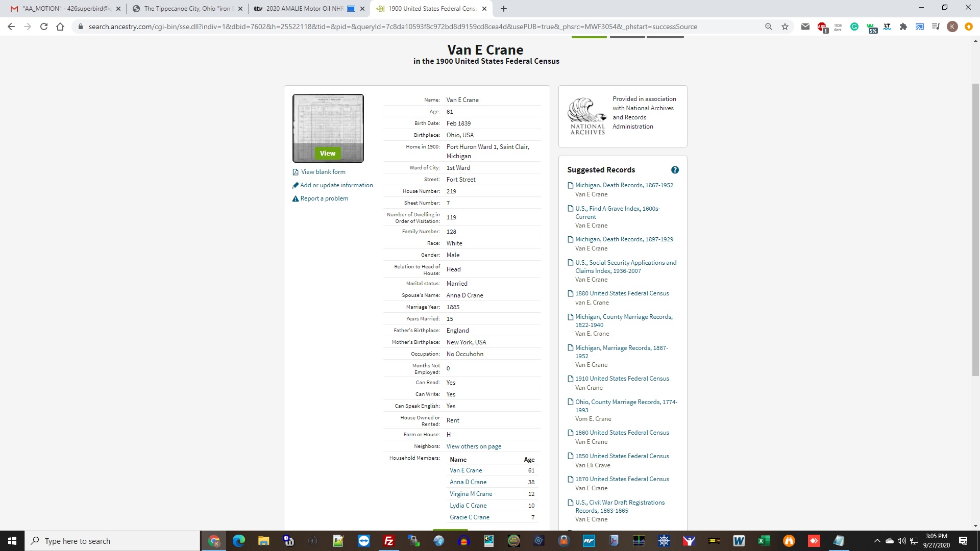Open U.S., Civil War Draft Registrations Records link

tap(620, 507)
